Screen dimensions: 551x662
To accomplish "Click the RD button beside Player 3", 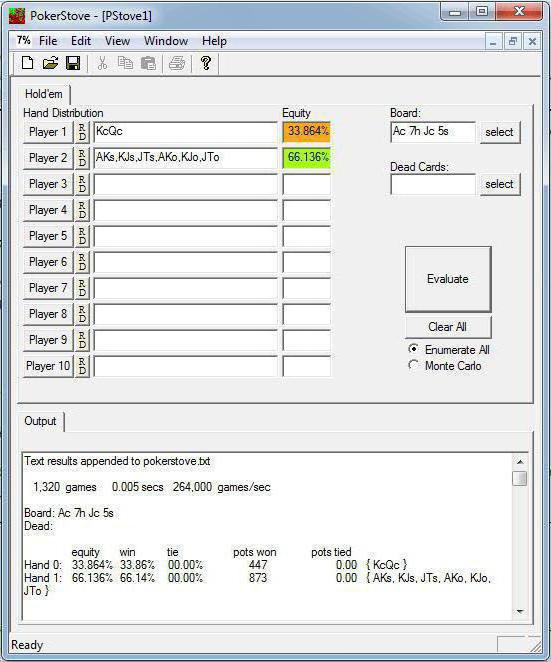I will (82, 184).
